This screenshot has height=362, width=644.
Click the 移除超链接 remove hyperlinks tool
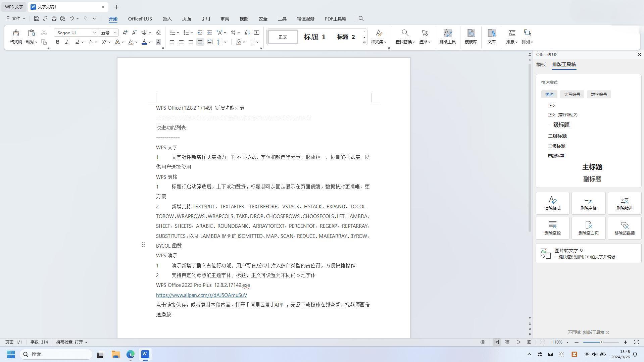coord(624,228)
